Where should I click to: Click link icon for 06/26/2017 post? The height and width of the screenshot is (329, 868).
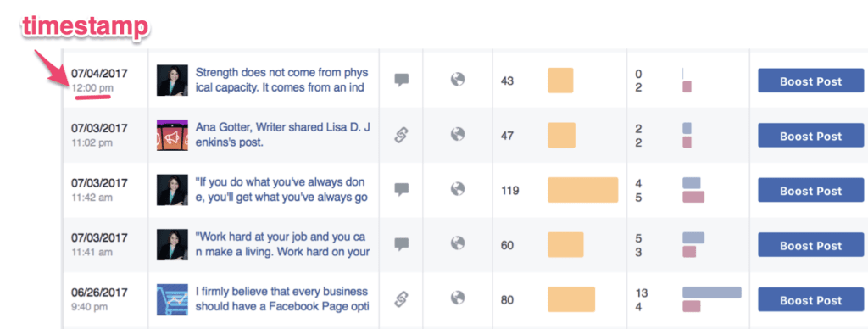pos(401,299)
